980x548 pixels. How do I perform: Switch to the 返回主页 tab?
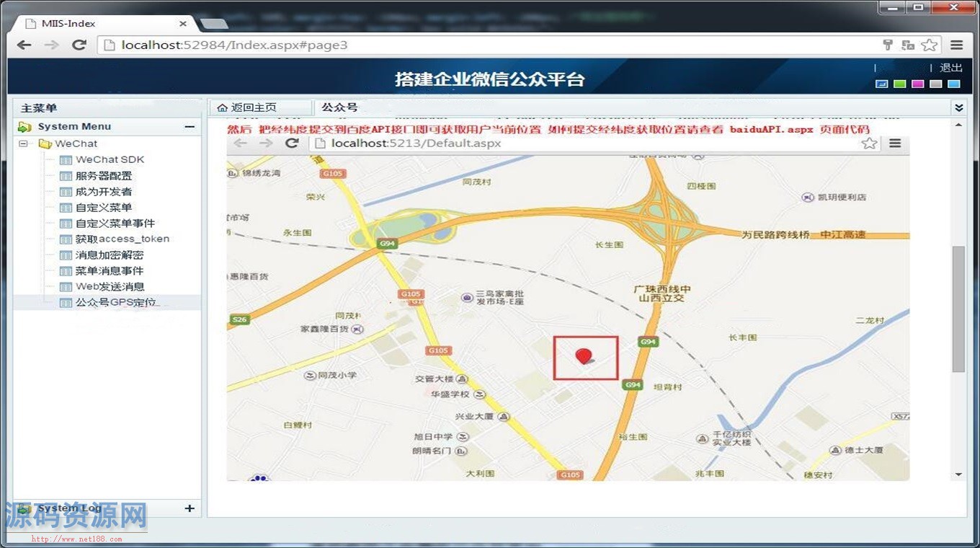260,107
